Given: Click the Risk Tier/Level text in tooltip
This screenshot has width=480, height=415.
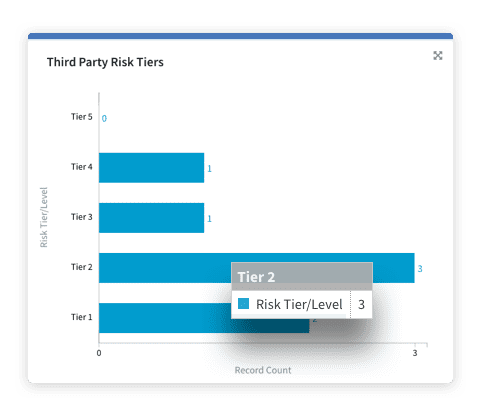Looking at the screenshot, I should pos(299,304).
